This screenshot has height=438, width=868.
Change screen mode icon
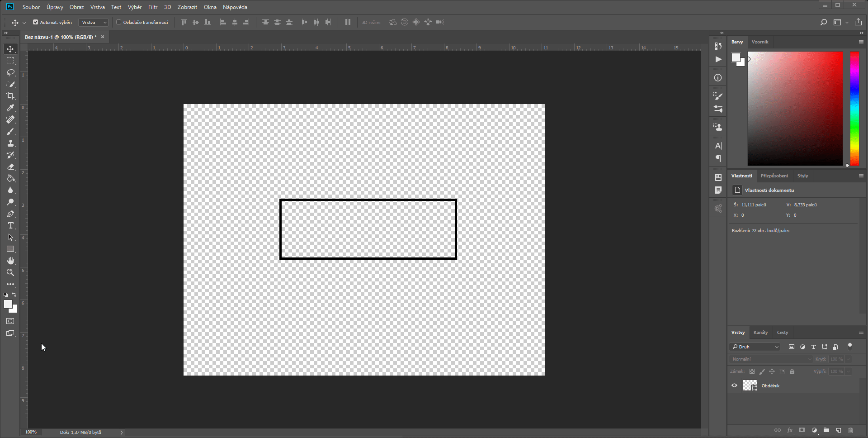10,333
